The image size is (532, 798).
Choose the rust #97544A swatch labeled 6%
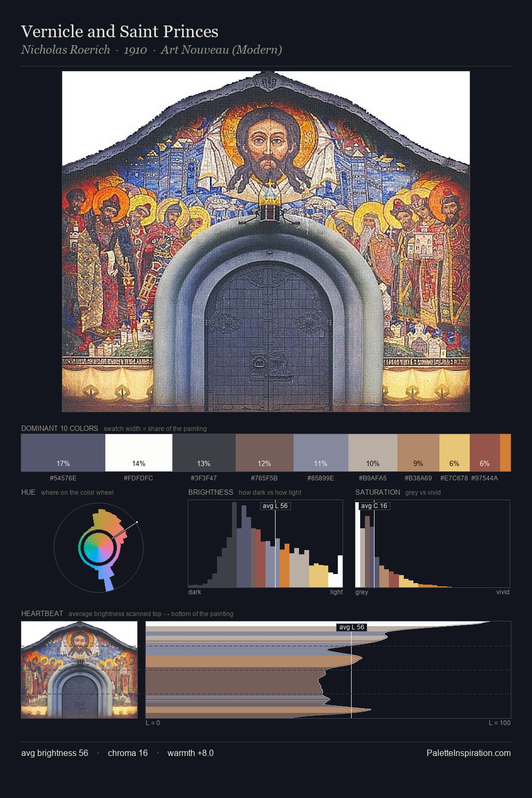point(485,453)
